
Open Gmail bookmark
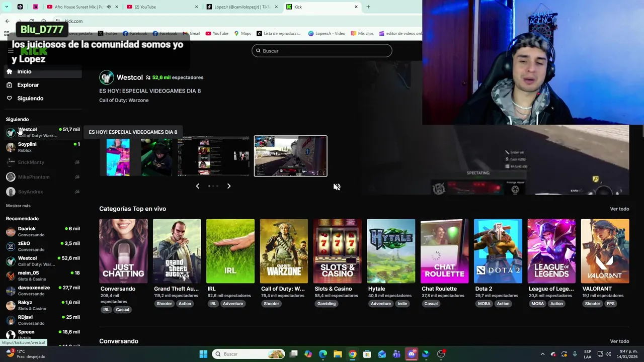coord(191,34)
